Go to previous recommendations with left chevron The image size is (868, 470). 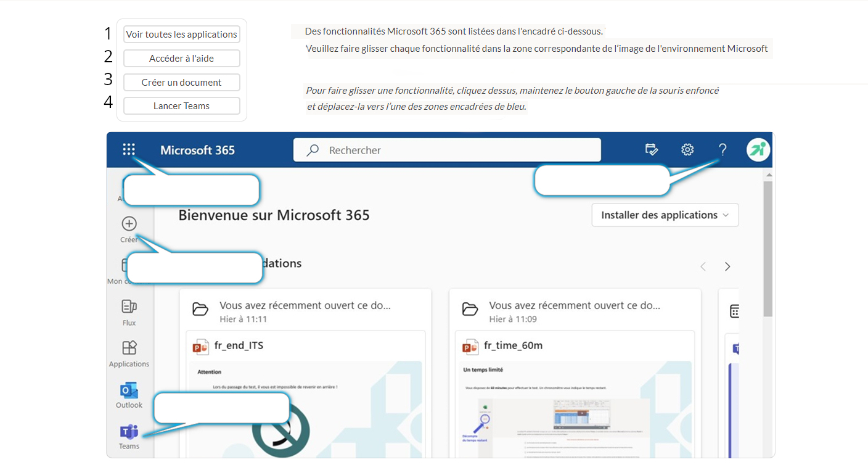coord(703,266)
